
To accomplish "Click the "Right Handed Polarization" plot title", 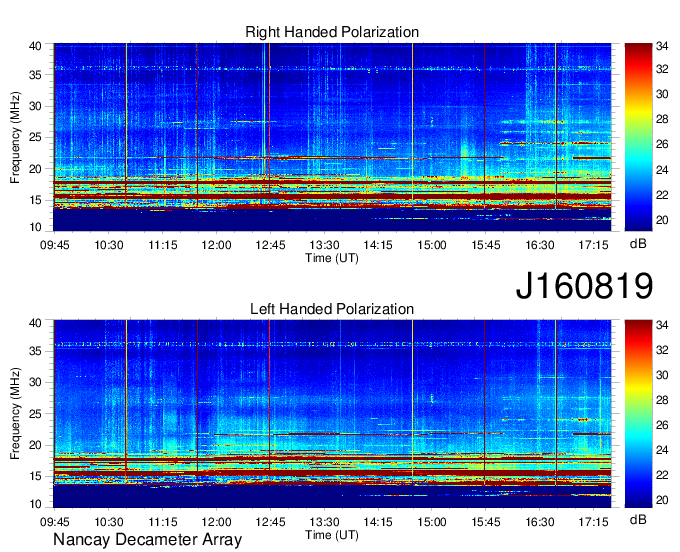I will click(x=332, y=32).
